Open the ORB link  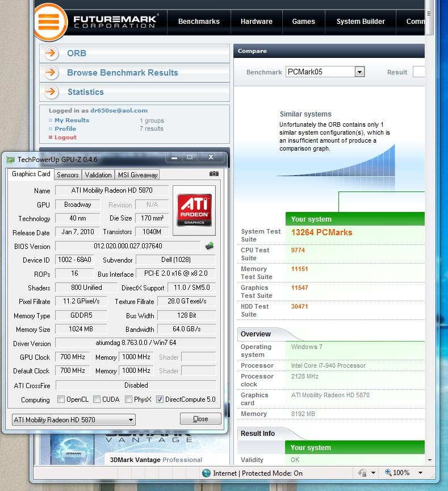(x=77, y=53)
